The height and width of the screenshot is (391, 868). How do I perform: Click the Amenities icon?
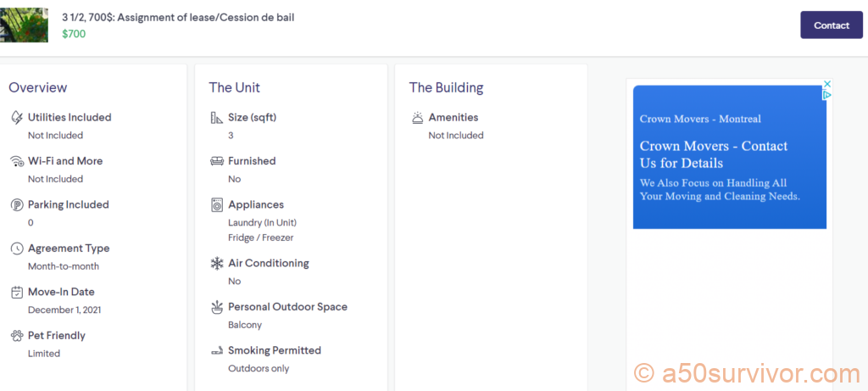coord(417,118)
